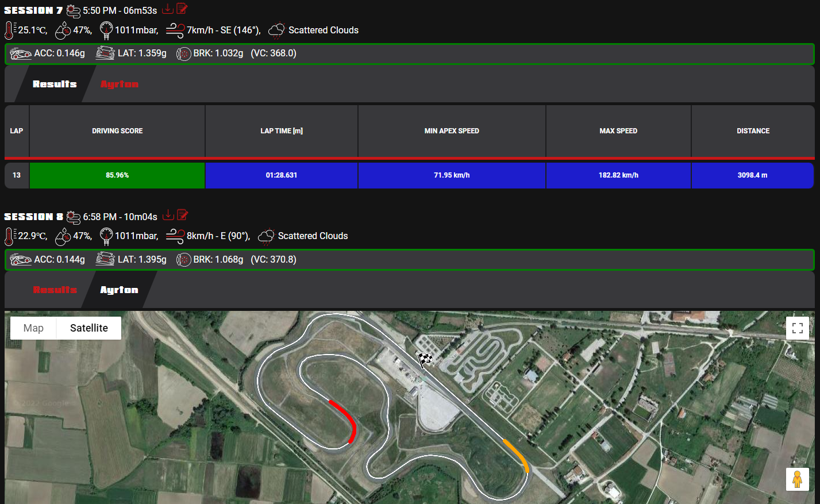
Task: Click Session 7 edit note icon
Action: point(182,9)
